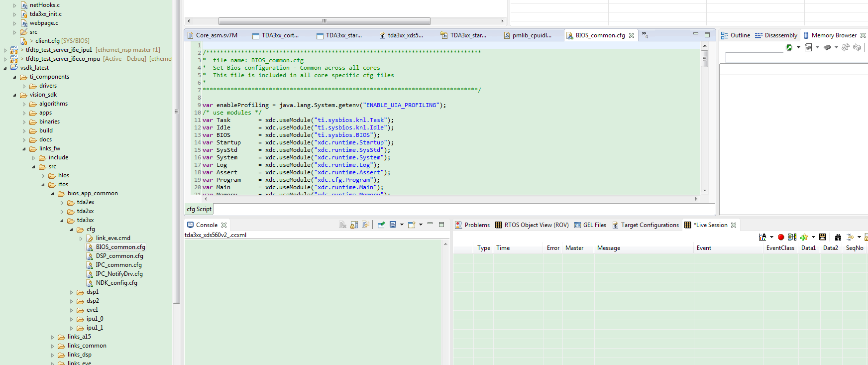Screen dimensions: 868x365
Task: Open the Core_asm.sv7M editor tab
Action: click(x=212, y=35)
